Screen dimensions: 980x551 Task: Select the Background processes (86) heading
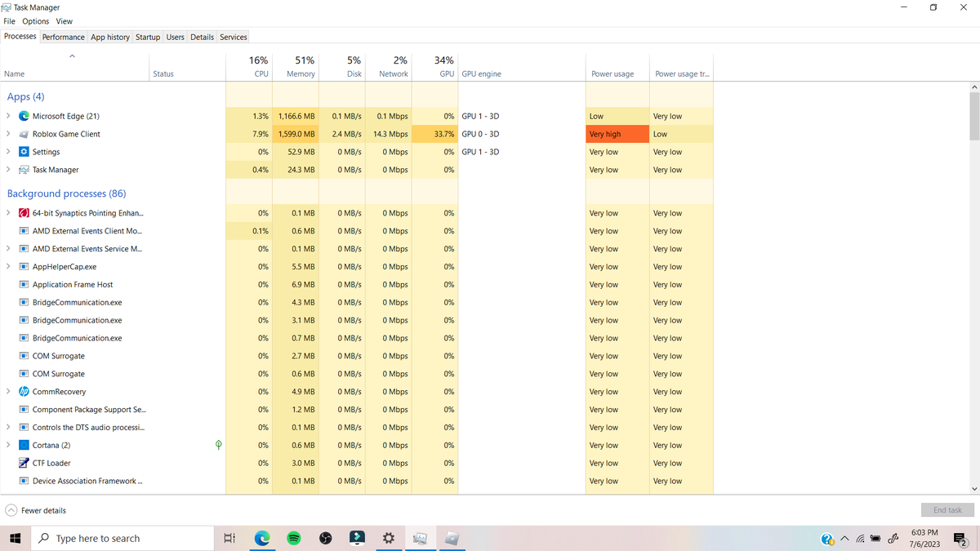click(66, 193)
